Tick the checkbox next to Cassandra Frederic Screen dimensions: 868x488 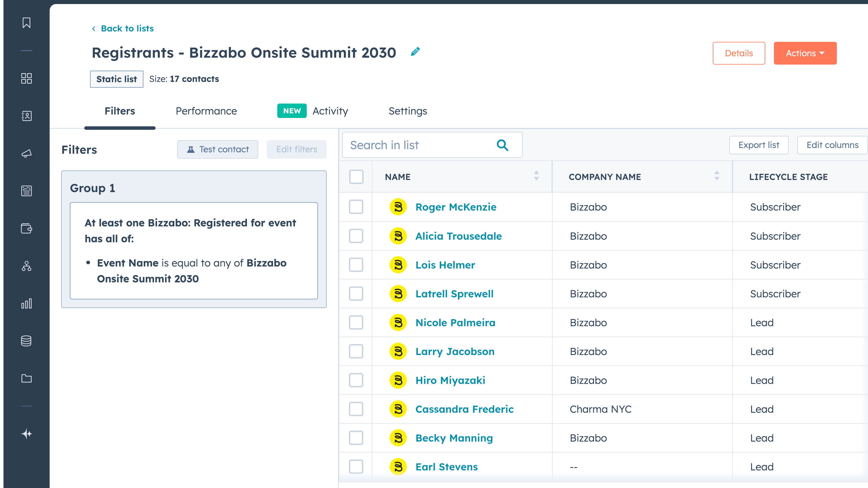point(356,409)
